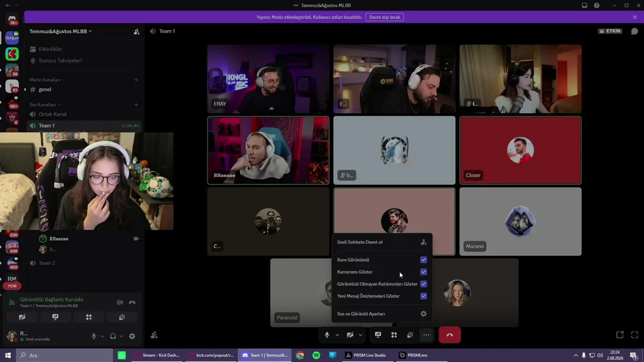This screenshot has height=362, width=644.
Task: Share screen from the sidebar voice panel
Action: pos(55,317)
